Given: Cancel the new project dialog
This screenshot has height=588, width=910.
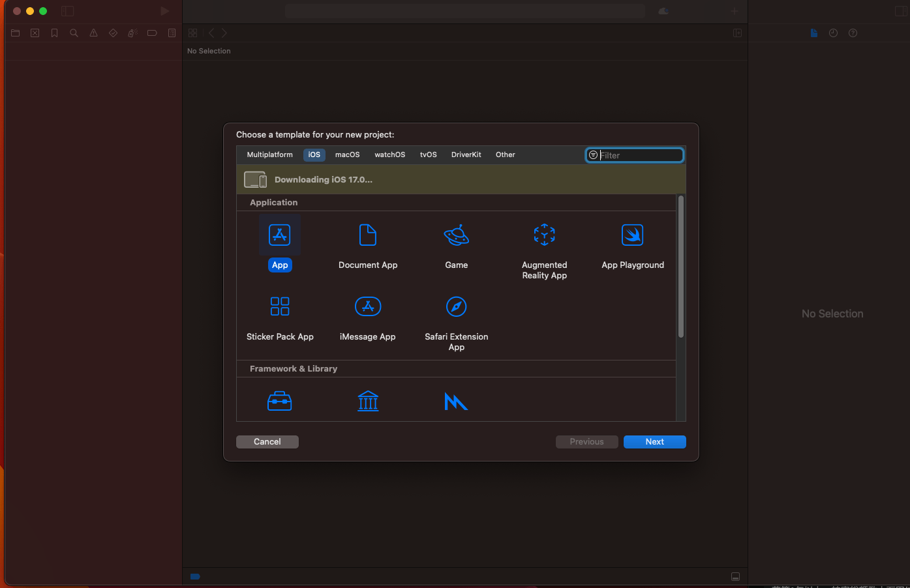Looking at the screenshot, I should pos(267,442).
